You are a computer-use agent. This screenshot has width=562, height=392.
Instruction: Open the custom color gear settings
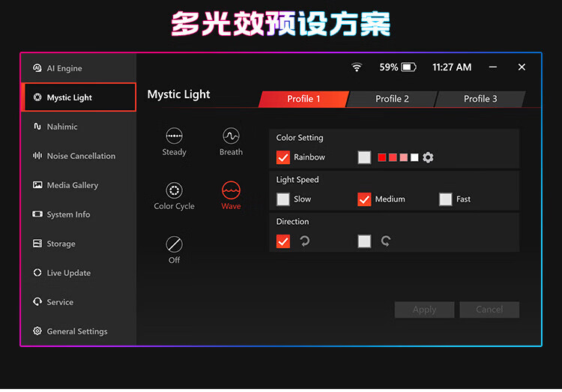tap(428, 157)
